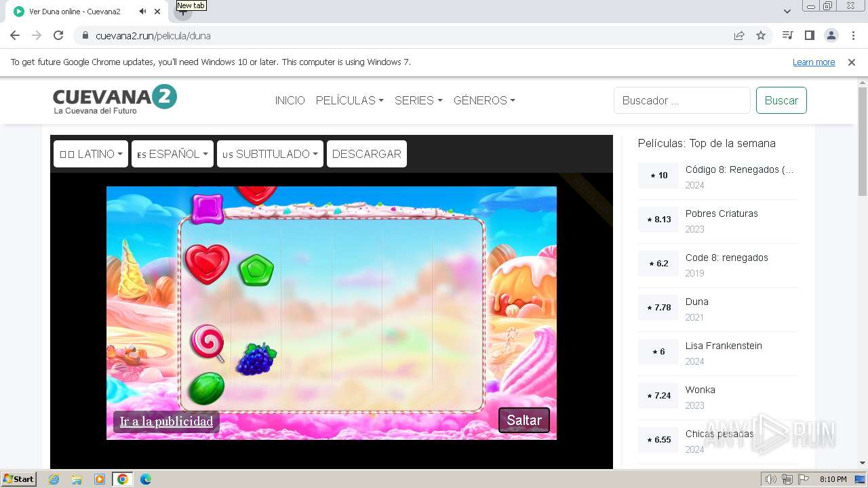Viewport: 868px width, 488px height.
Task: Dismiss the Chrome update notification bar
Action: [x=852, y=62]
